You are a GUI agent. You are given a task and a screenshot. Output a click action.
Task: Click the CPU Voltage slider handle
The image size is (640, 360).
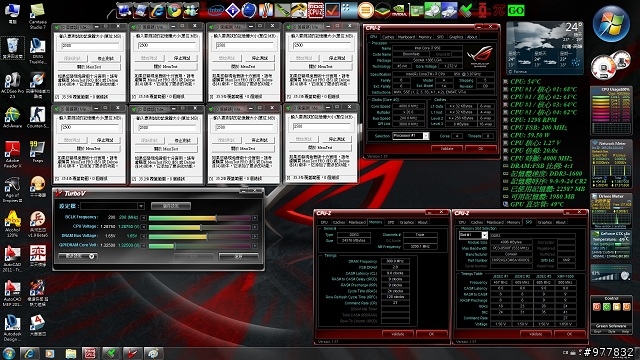tap(200, 227)
